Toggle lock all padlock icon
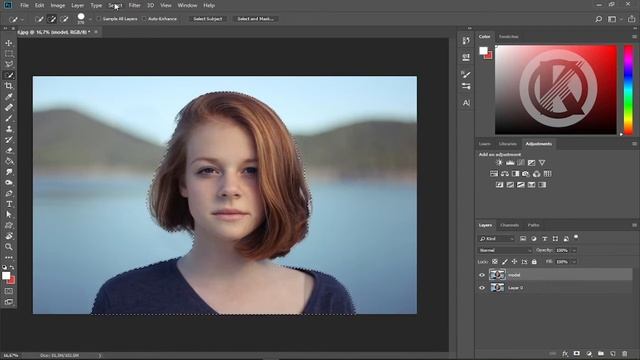Screen dimensions: 640x360 (x=534, y=262)
